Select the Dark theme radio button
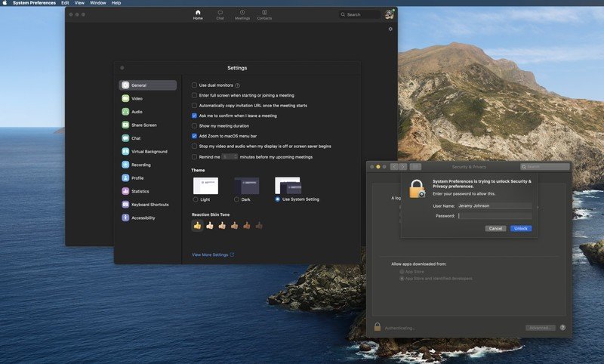This screenshot has height=364, width=604. point(236,199)
